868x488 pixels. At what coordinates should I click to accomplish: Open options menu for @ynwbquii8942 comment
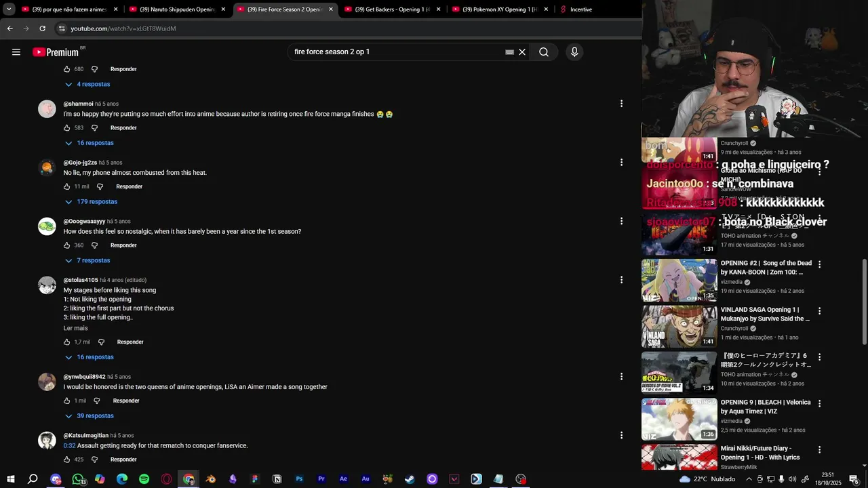[x=621, y=376]
